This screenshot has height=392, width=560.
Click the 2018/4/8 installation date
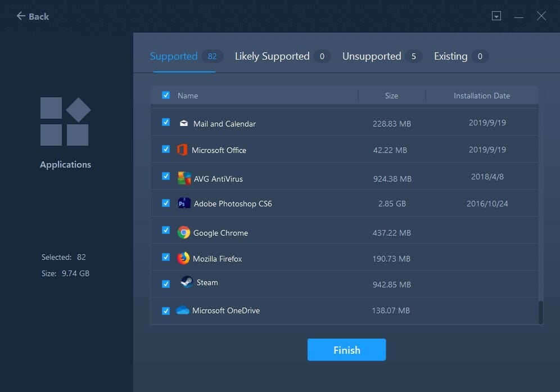click(x=487, y=177)
